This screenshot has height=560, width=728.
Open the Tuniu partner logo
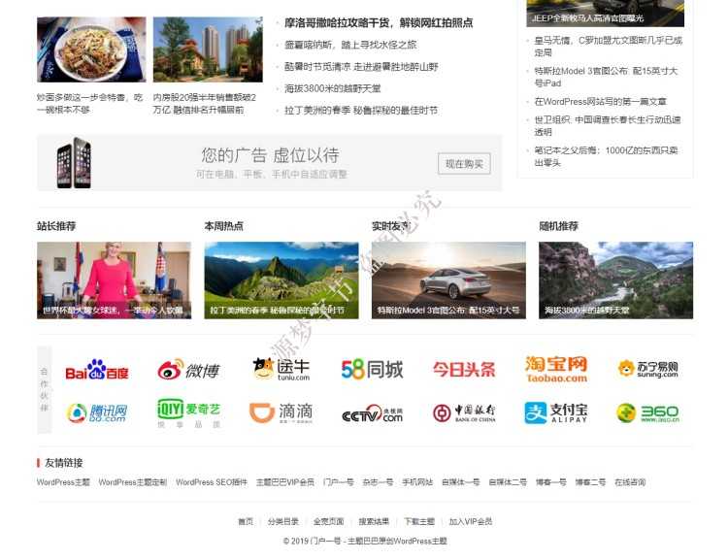pos(281,369)
